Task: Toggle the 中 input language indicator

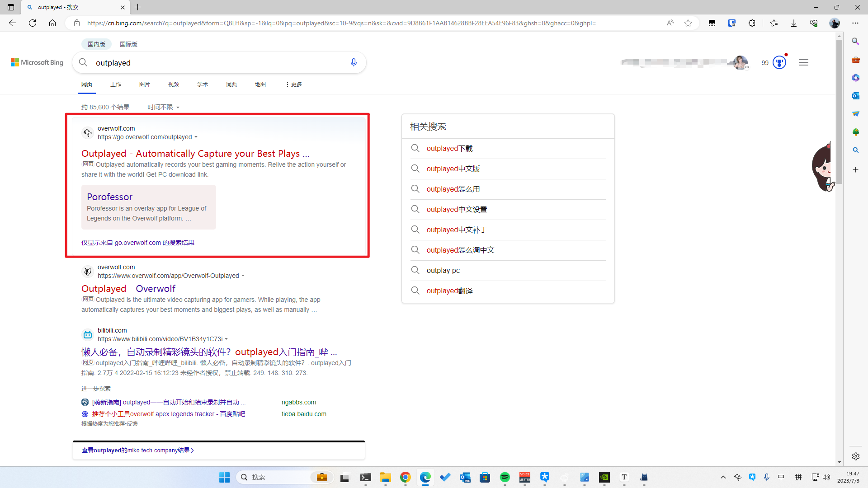Action: (x=781, y=477)
